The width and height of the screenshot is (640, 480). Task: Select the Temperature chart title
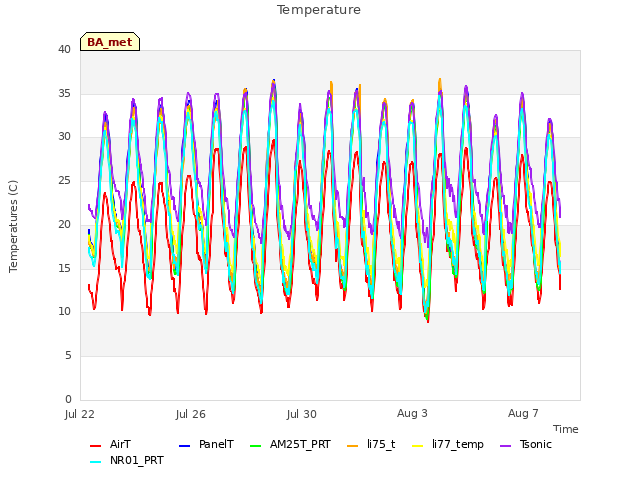pyautogui.click(x=319, y=10)
